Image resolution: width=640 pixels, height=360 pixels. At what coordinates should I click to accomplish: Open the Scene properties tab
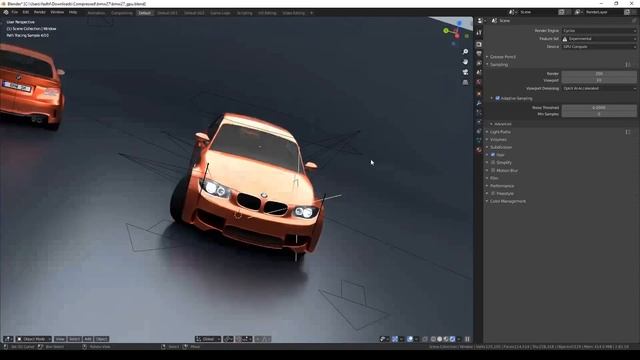click(479, 73)
